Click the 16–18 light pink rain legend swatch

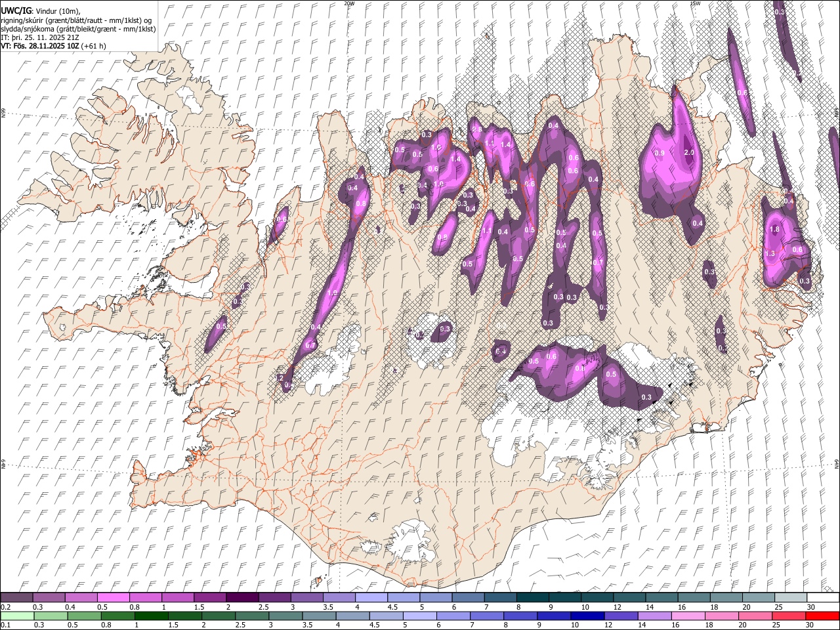[x=688, y=616]
